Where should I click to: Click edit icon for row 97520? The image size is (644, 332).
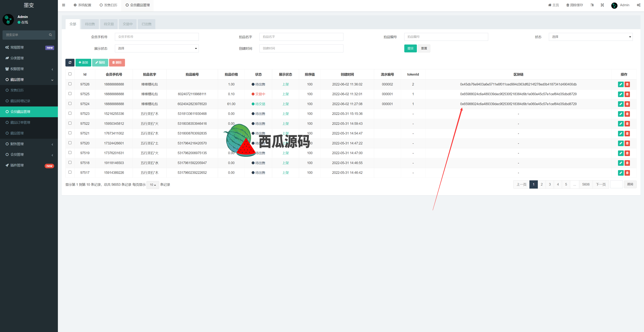(621, 143)
